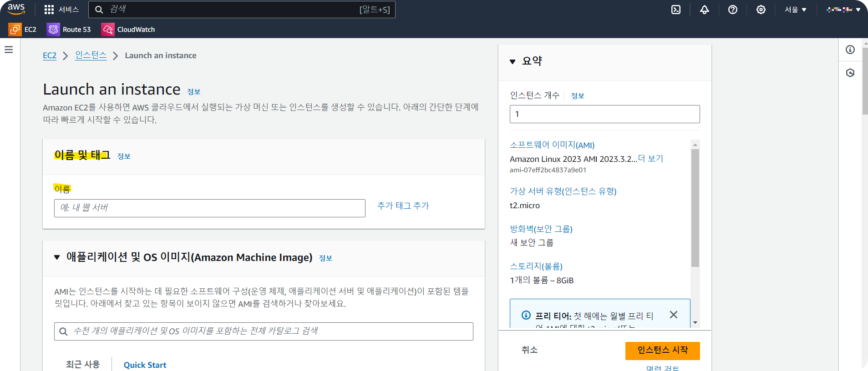Open 정보 link beside 인스턴스 개수
Viewport: 868px width, 371px height.
[x=578, y=95]
